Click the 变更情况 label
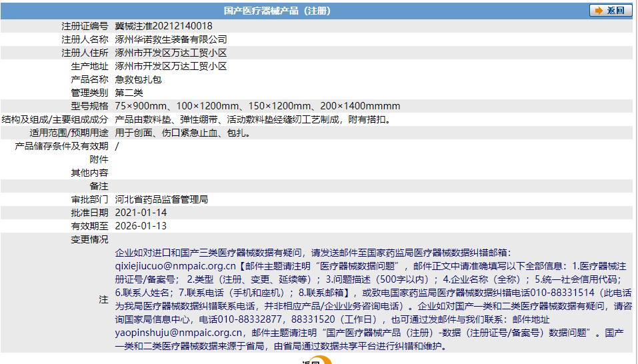This screenshot has width=638, height=364. tap(89, 239)
